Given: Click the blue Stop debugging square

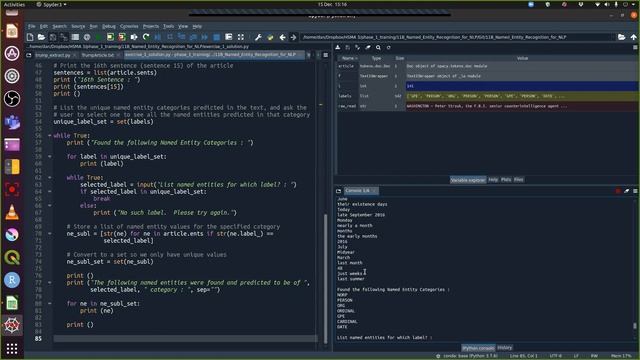Looking at the screenshot, I should (217, 37).
